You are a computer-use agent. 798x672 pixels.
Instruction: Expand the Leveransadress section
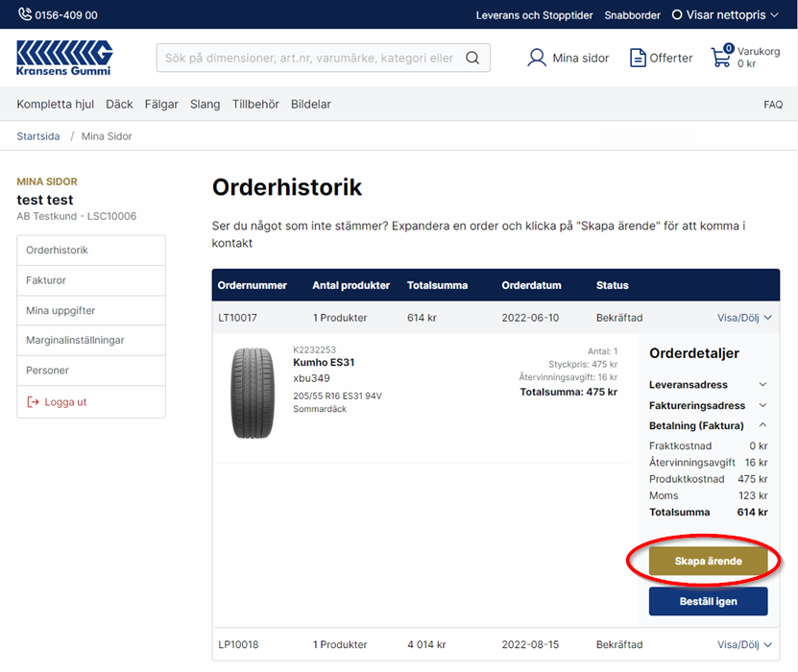(708, 385)
